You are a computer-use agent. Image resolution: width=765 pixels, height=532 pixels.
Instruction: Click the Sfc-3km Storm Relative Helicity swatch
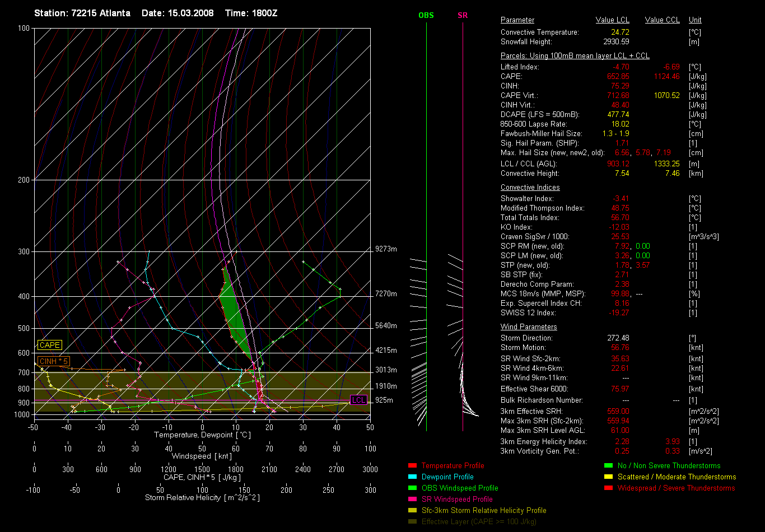click(x=413, y=510)
